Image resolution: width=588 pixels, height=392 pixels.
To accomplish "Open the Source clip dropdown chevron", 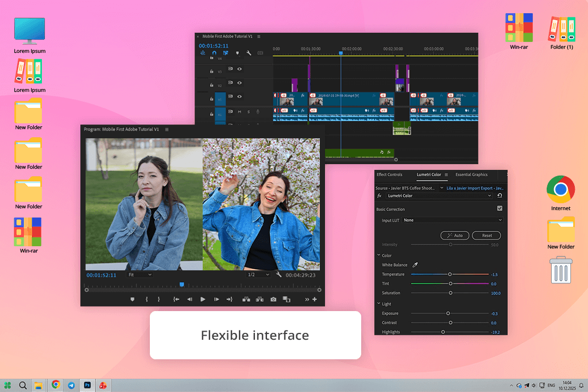I will click(442, 188).
